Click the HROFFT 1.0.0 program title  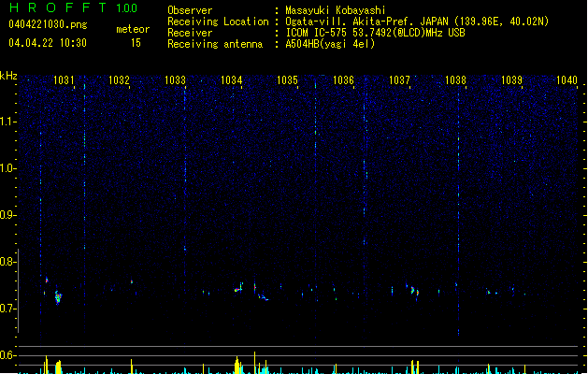[x=74, y=7]
